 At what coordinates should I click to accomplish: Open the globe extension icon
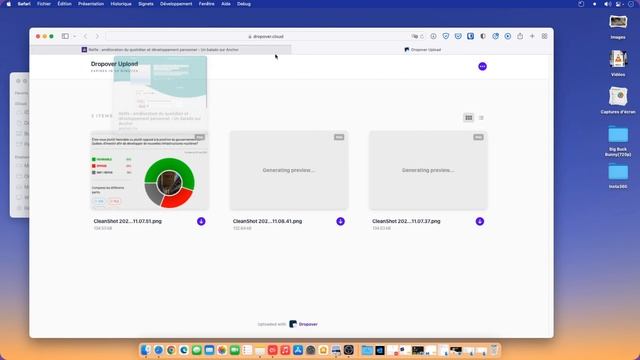tap(496, 36)
